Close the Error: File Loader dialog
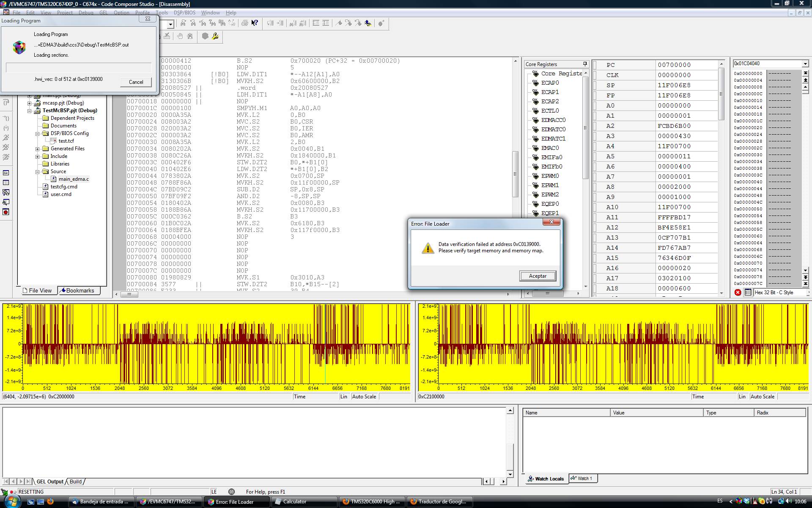 tap(551, 222)
